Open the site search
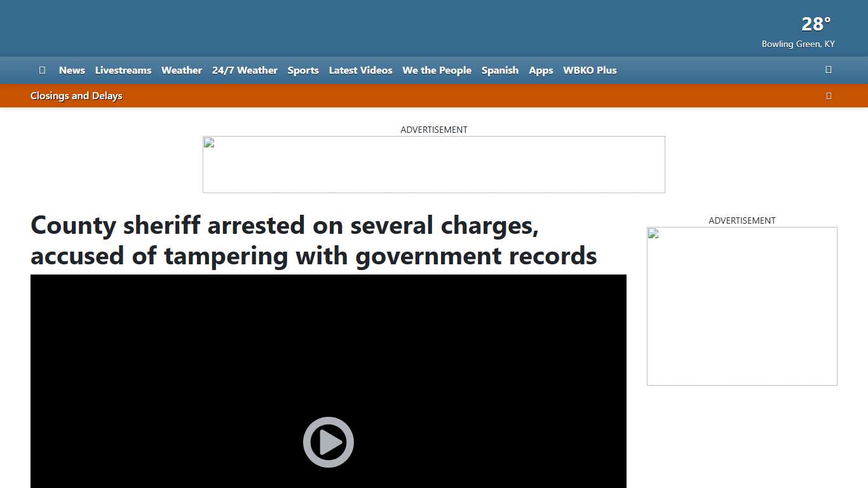The height and width of the screenshot is (488, 868). (x=828, y=70)
